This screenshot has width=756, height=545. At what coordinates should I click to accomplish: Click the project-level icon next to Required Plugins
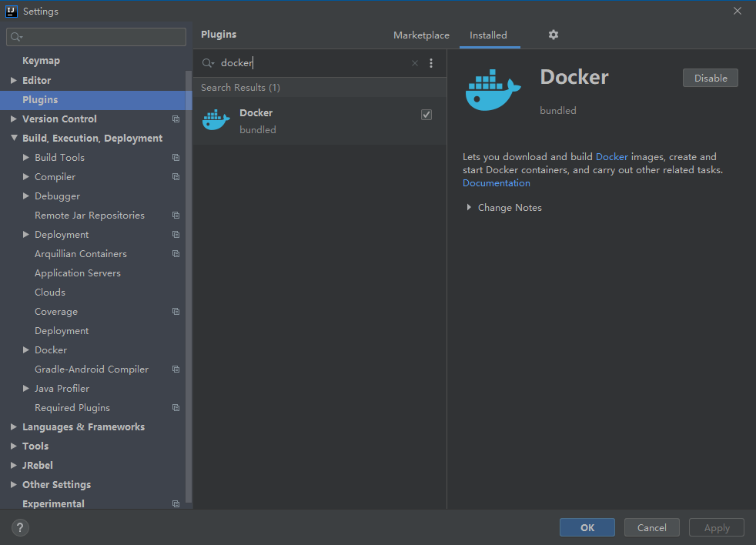tap(176, 408)
